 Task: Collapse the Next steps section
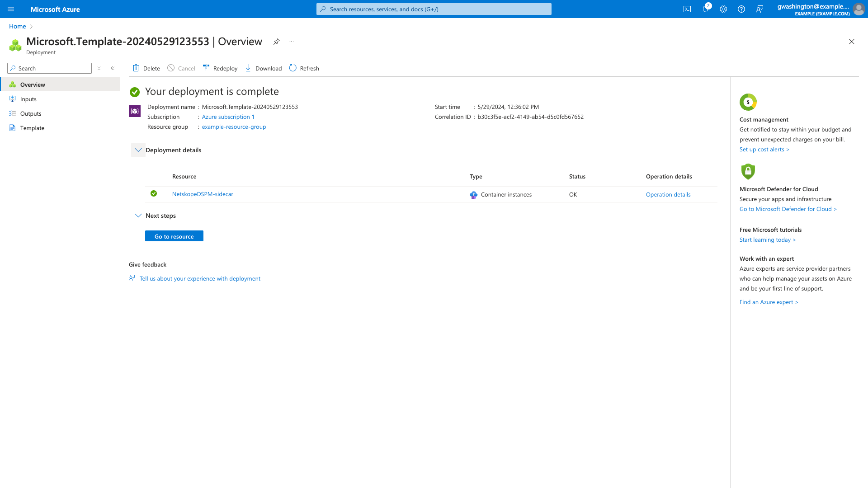138,216
